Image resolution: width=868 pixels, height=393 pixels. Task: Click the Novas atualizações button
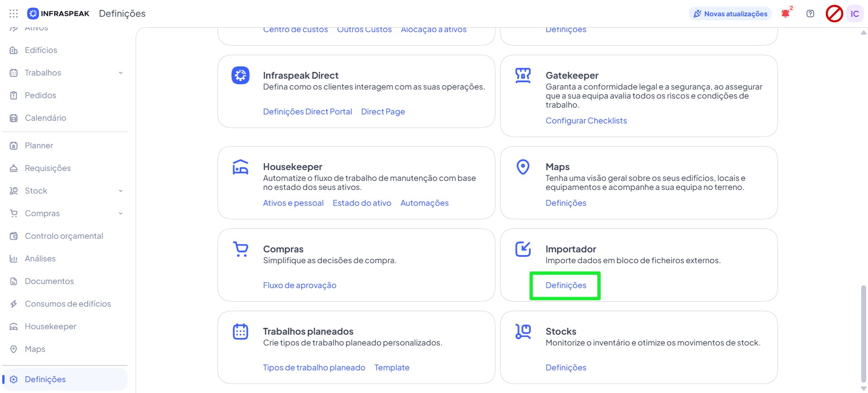[731, 14]
